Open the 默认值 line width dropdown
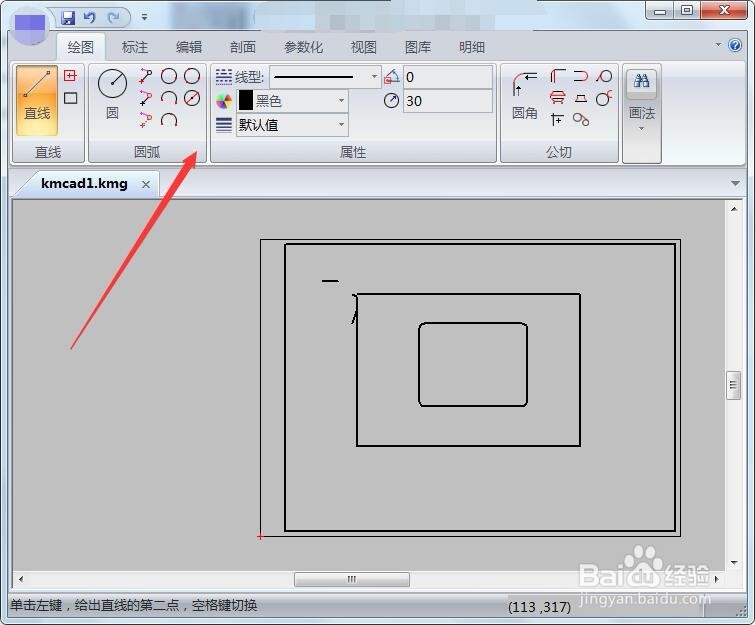Viewport: 755px width, 625px height. point(341,125)
